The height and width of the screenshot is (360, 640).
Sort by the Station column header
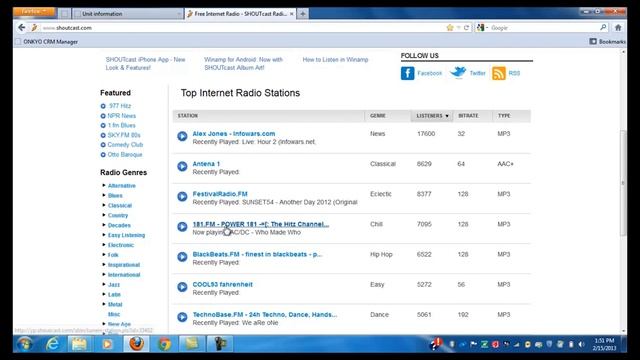[x=187, y=116]
